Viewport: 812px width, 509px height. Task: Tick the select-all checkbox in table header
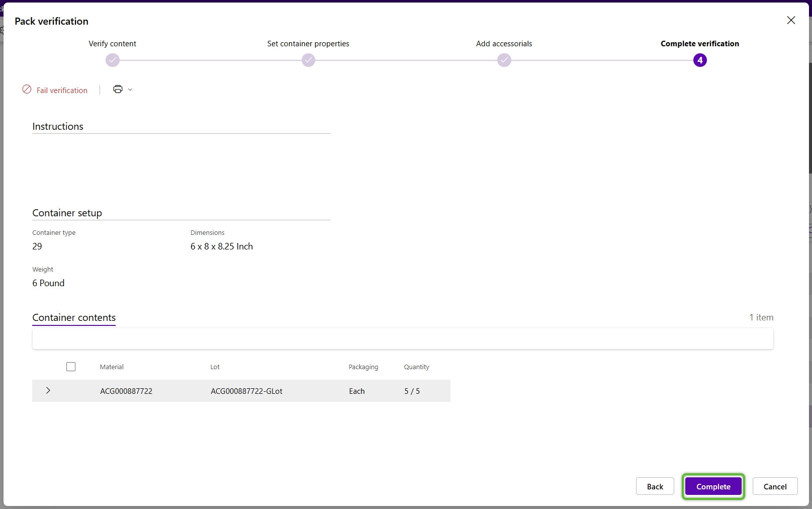click(71, 367)
